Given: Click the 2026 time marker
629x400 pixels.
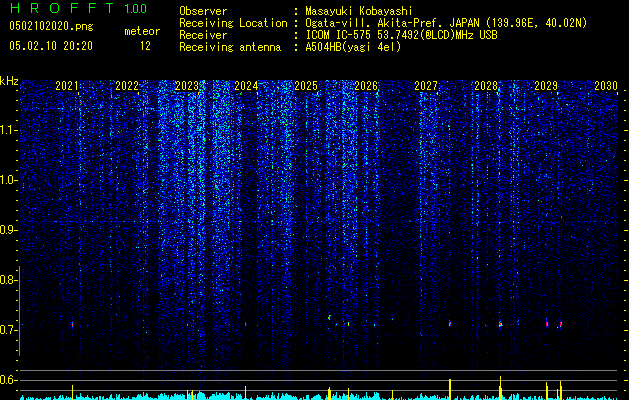Looking at the screenshot, I should coord(366,86).
